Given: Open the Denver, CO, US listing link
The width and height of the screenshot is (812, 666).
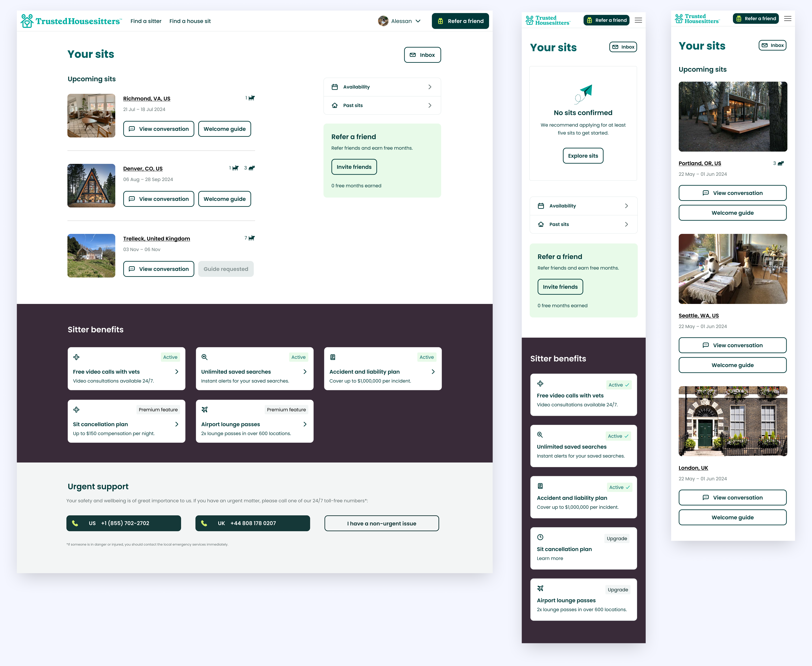Looking at the screenshot, I should [143, 169].
